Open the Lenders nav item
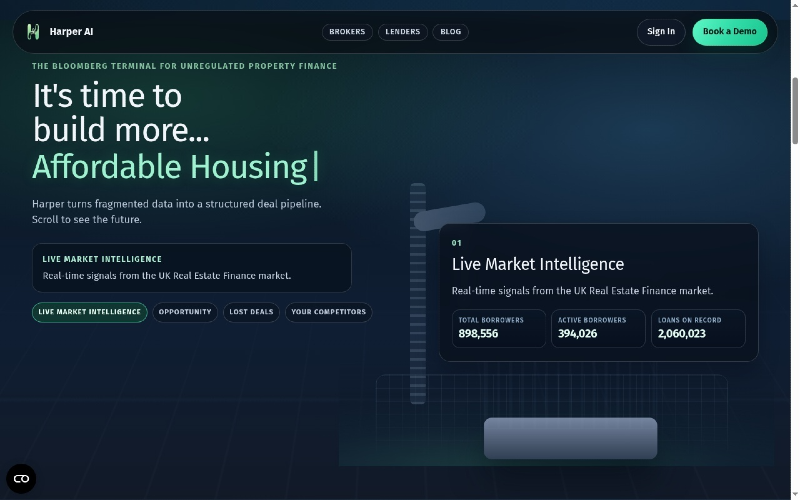The height and width of the screenshot is (500, 800). click(403, 32)
